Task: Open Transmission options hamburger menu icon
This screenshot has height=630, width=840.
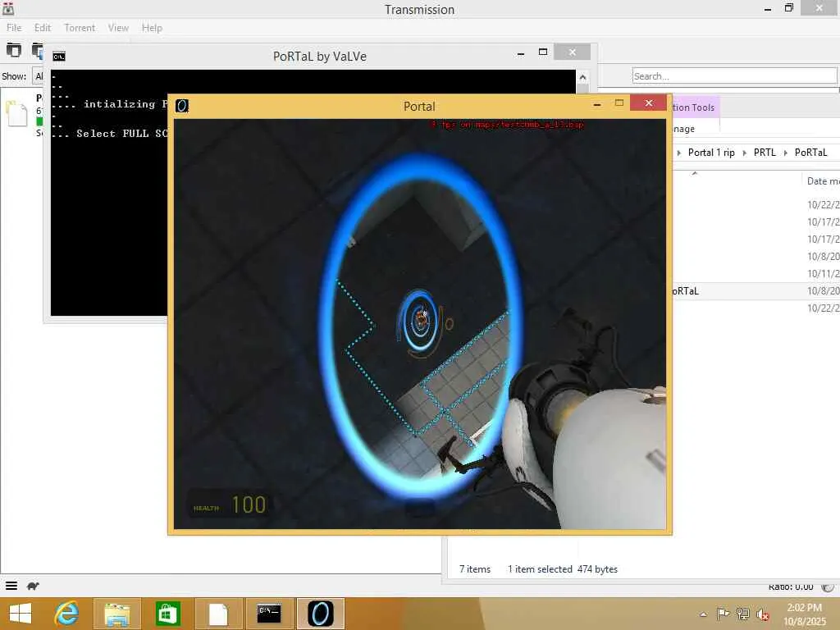Action: (11, 586)
